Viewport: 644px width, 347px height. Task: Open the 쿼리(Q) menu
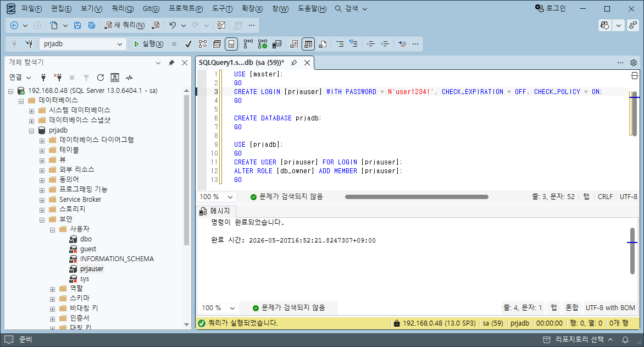coord(123,9)
